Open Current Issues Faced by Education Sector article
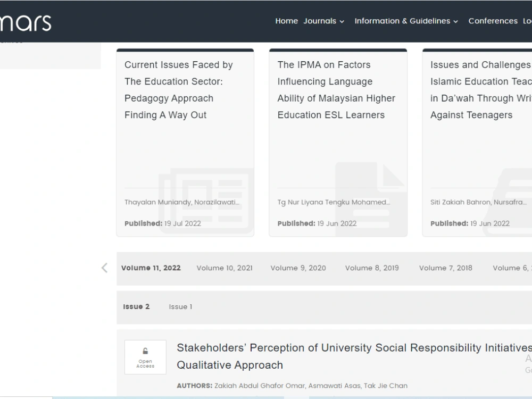Viewport: 532px width, 399px height. coord(178,90)
